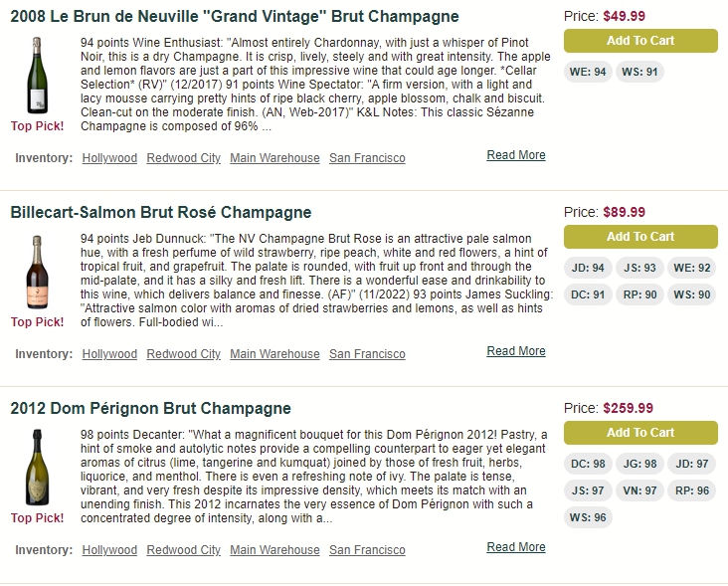The width and height of the screenshot is (728, 586).
Task: Check Redwood City inventory for Billecart-Salmon
Action: (183, 354)
